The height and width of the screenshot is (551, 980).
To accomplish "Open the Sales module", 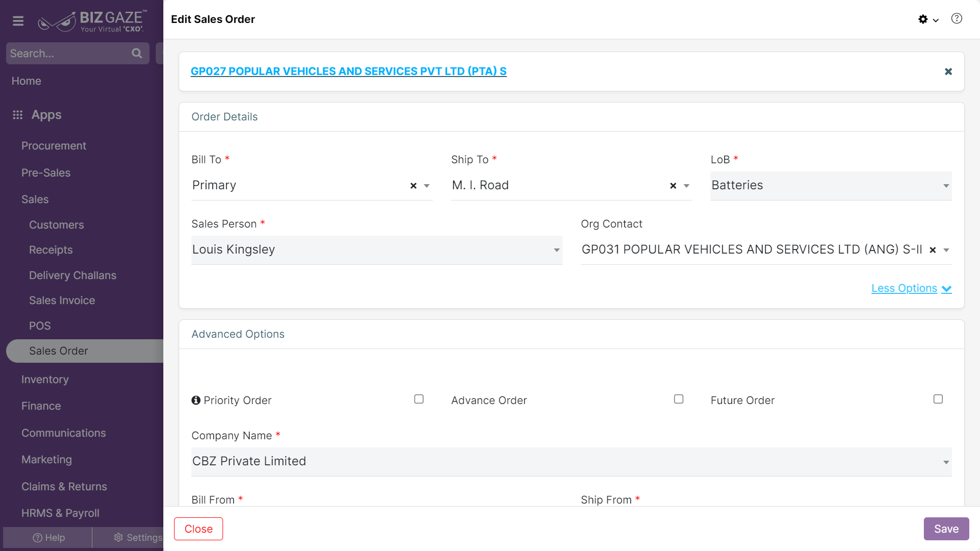I will coord(35,199).
